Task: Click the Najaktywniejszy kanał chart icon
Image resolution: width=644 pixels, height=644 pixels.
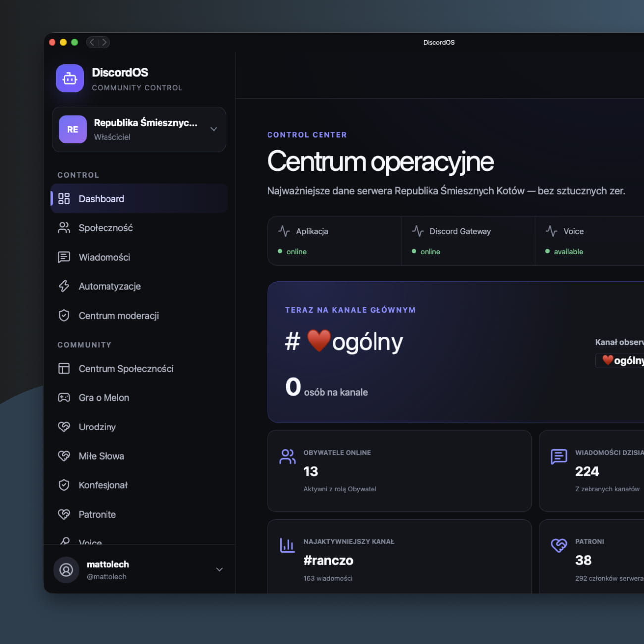Action: click(x=287, y=545)
